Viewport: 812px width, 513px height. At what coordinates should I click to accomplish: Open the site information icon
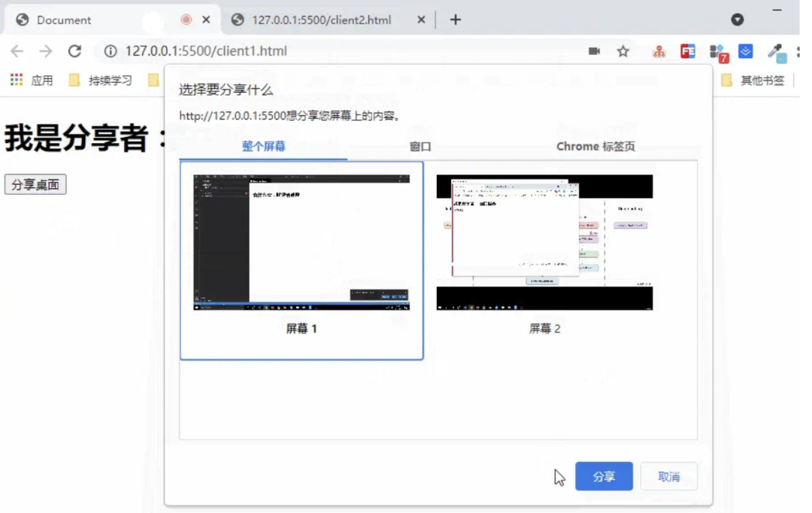111,51
